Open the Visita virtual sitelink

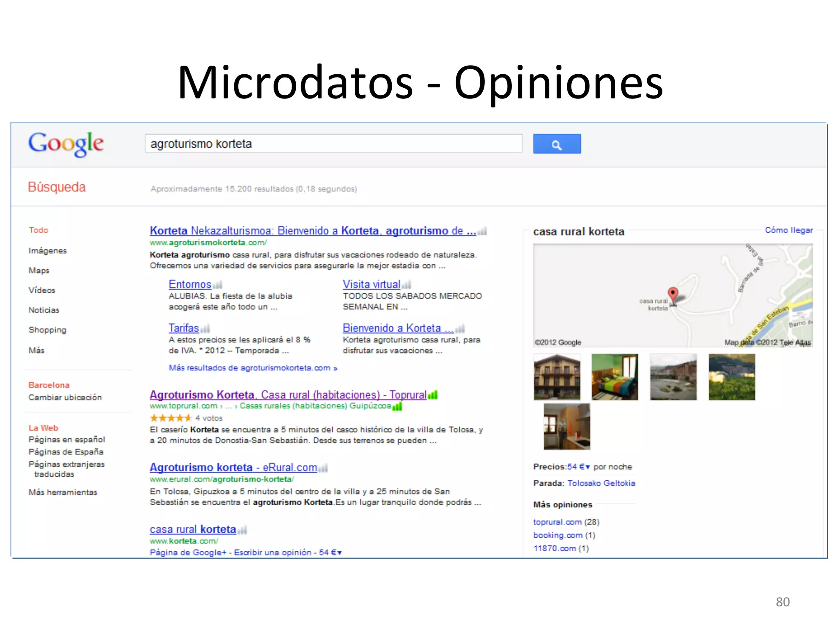[x=372, y=284]
